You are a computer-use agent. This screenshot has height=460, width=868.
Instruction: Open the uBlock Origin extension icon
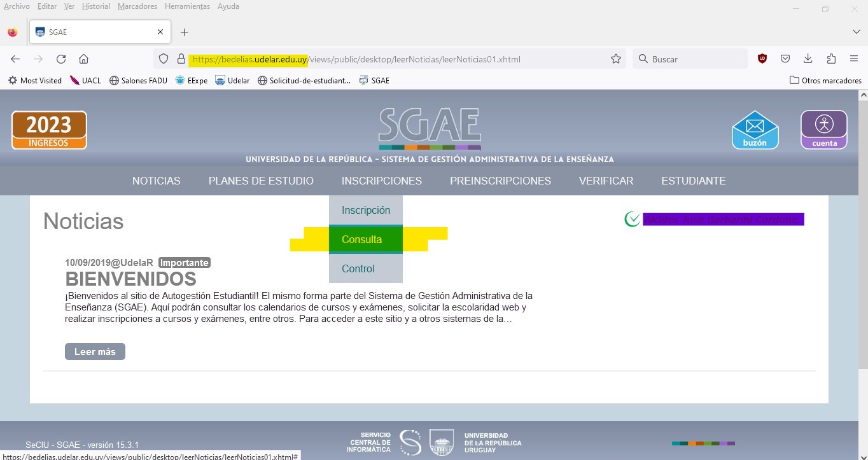762,59
